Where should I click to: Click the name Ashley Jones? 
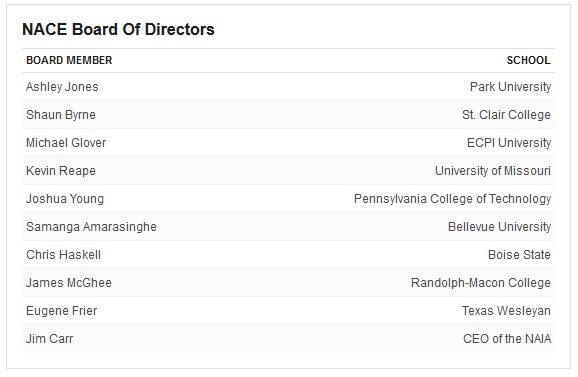[x=62, y=87]
